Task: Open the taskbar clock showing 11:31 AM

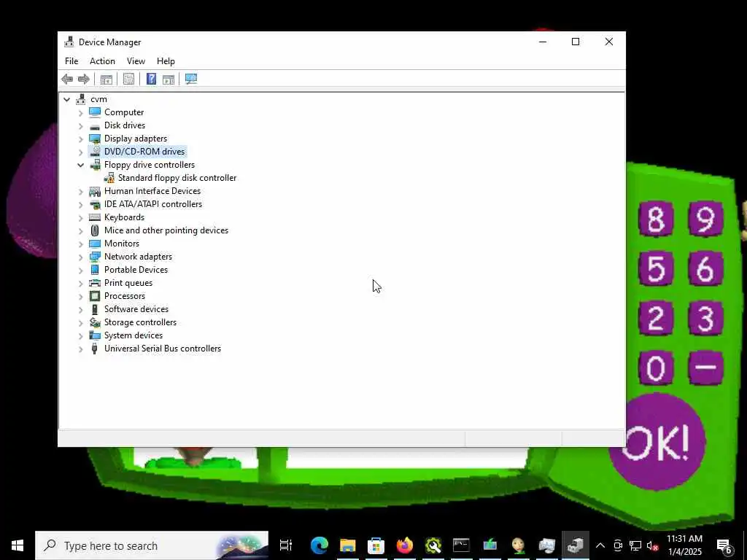Action: click(684, 545)
